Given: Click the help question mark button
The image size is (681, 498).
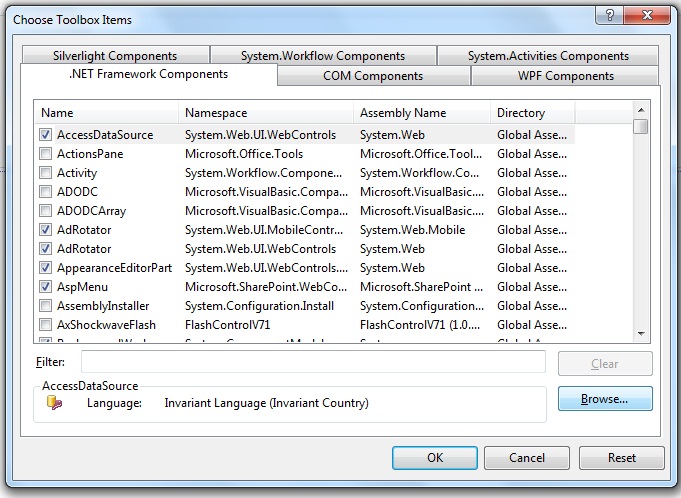Looking at the screenshot, I should tap(609, 16).
